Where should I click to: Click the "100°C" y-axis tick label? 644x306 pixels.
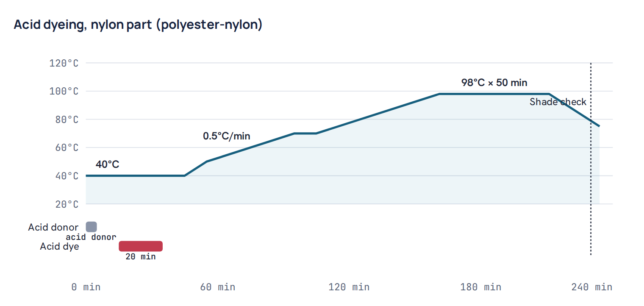click(64, 91)
